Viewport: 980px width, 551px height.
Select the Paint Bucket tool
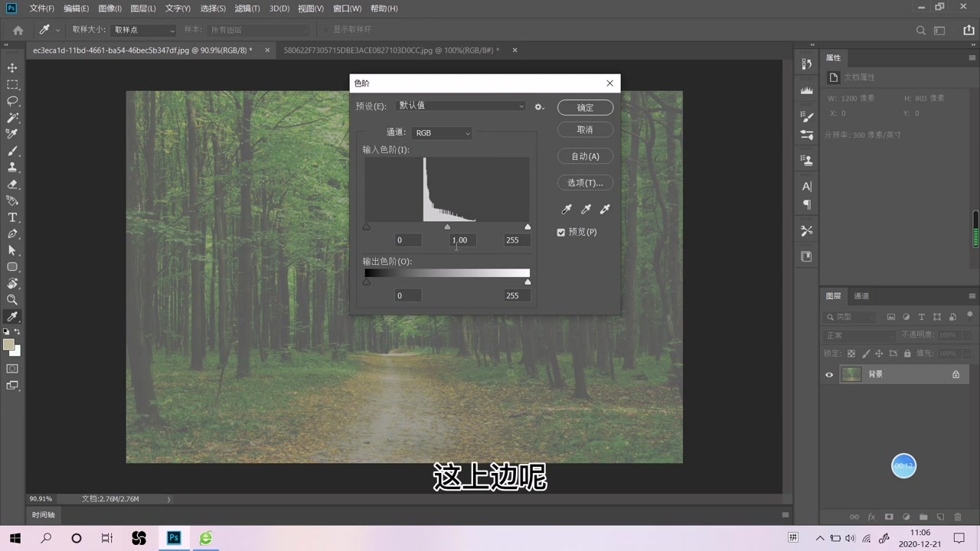pyautogui.click(x=12, y=201)
